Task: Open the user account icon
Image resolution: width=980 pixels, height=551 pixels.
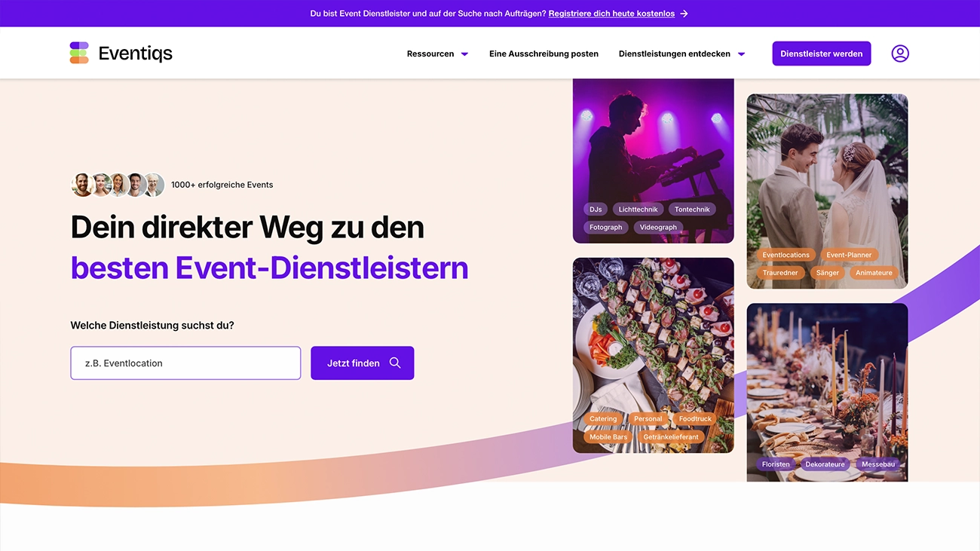Action: point(900,53)
